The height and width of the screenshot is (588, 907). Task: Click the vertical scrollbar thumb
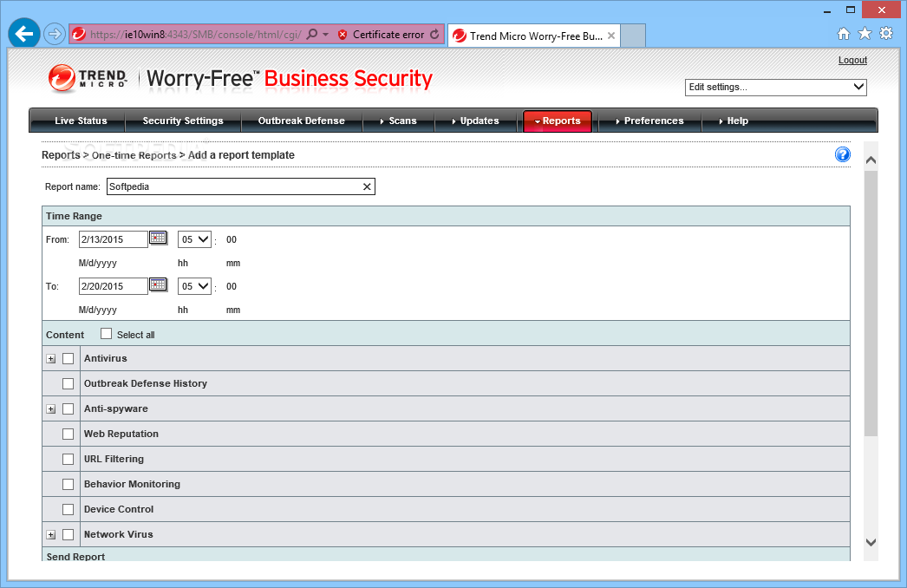click(871, 304)
